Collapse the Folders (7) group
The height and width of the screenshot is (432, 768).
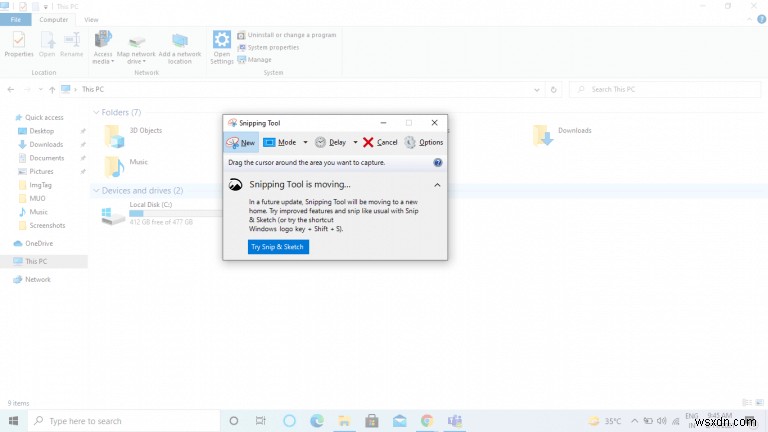point(96,113)
